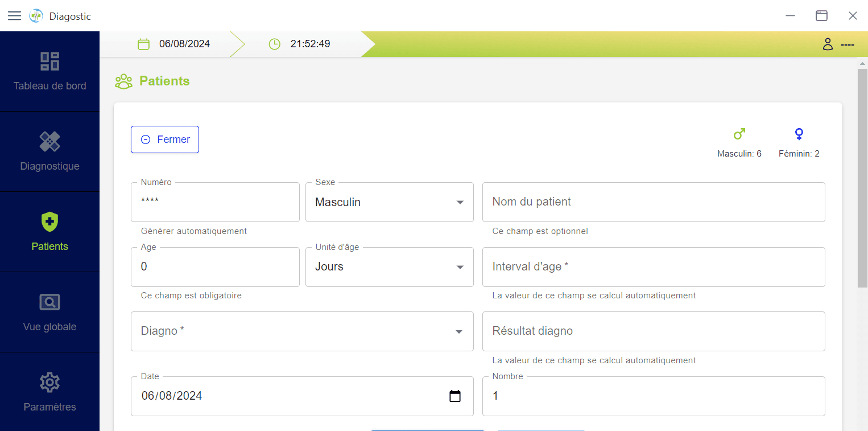The height and width of the screenshot is (431, 868).
Task: Click the Tableau de bord dashboard icon
Action: [x=49, y=61]
